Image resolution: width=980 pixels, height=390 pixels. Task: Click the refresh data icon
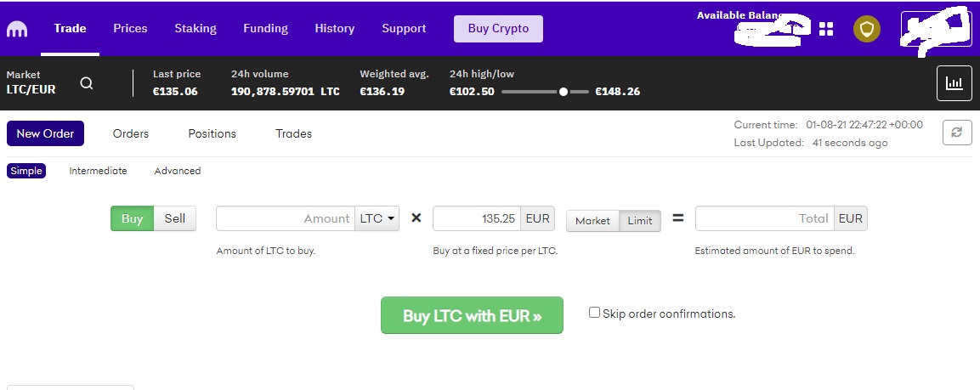[957, 133]
